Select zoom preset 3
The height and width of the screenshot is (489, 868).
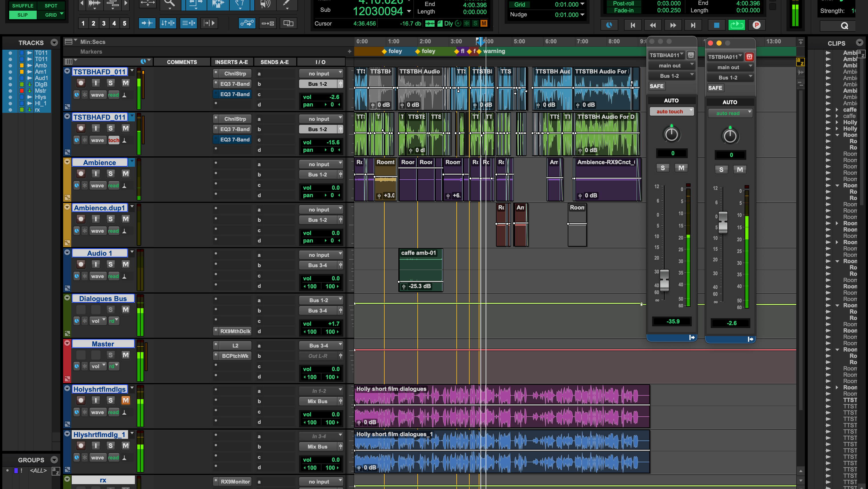(x=104, y=23)
